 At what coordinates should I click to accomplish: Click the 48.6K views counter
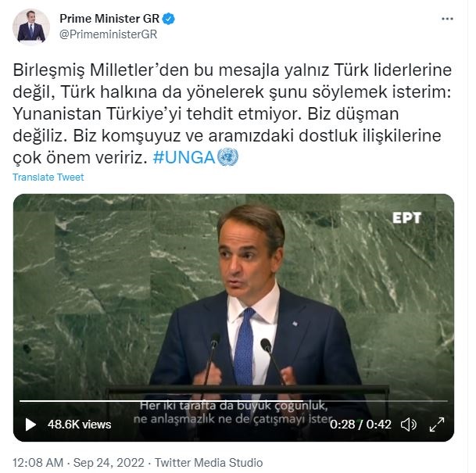[79, 425]
